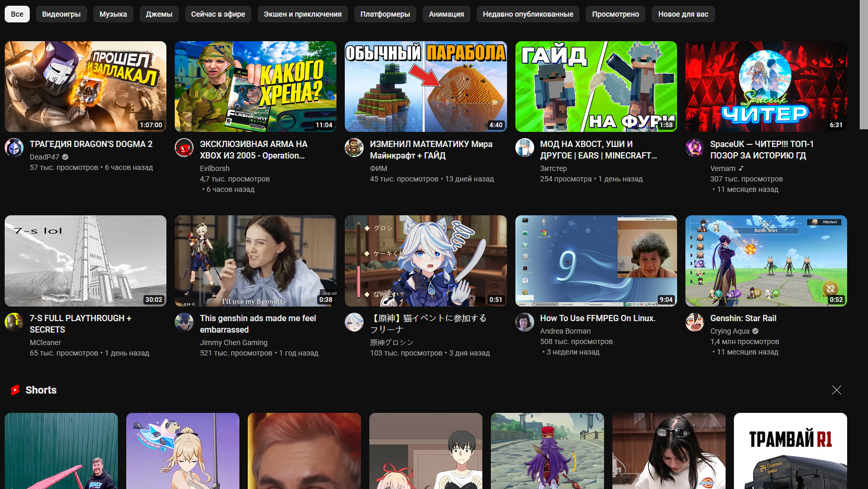The width and height of the screenshot is (868, 489).
Task: Click verified badge next to DeadP47
Action: point(65,157)
